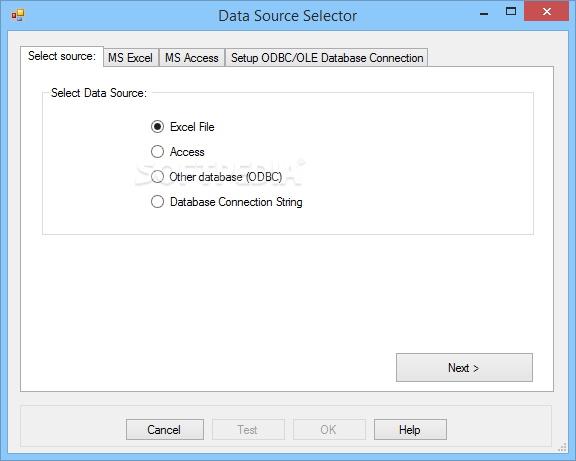Open Setup ODBC/OLE Database Connection tab
576x461 pixels.
coord(327,58)
